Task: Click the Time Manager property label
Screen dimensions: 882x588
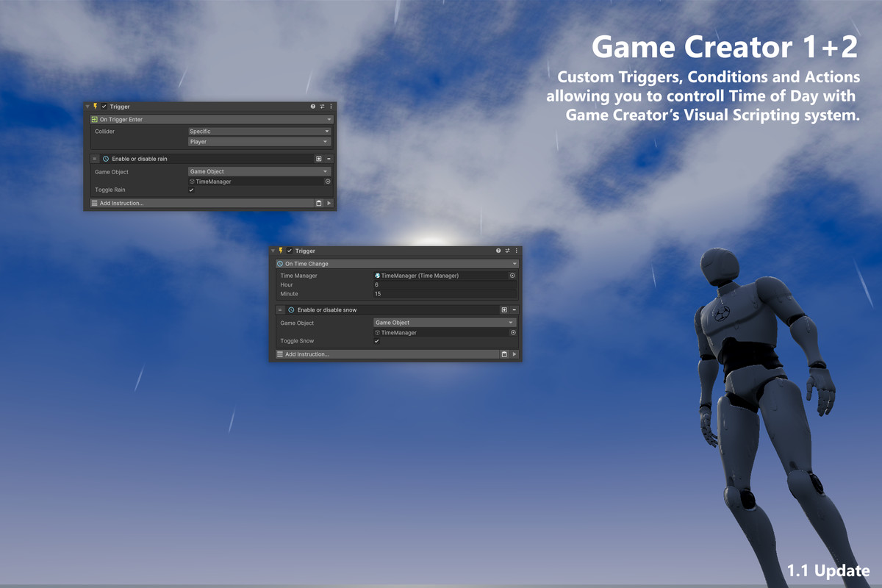Action: (299, 276)
